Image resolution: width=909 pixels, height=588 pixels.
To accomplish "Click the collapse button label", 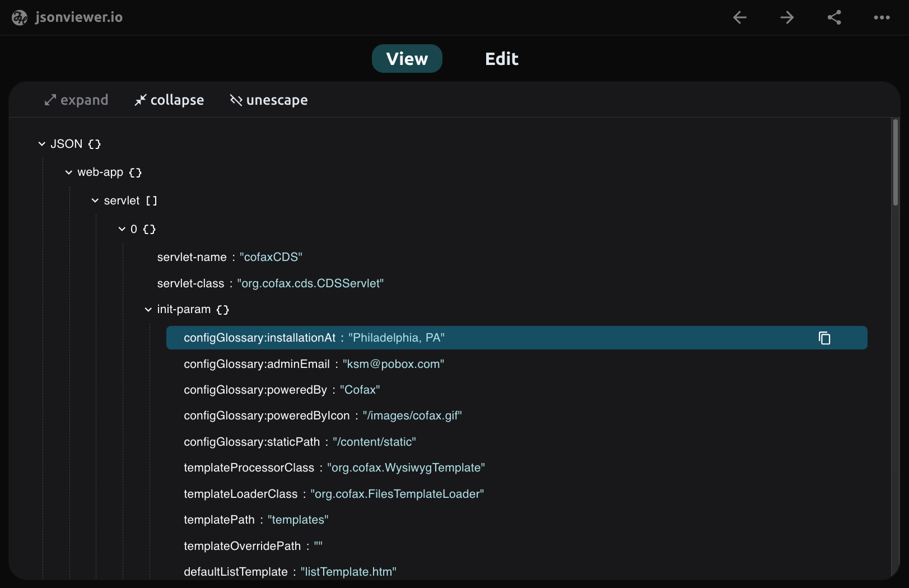I will 177,100.
